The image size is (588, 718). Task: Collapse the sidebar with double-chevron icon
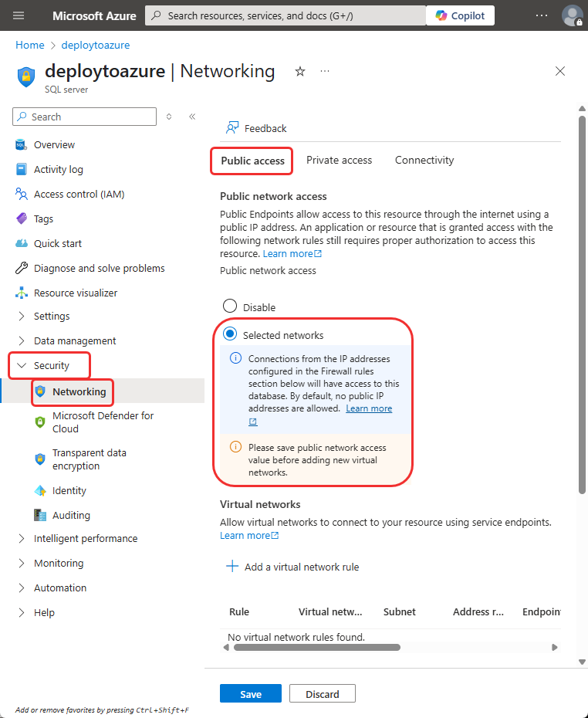(x=192, y=117)
